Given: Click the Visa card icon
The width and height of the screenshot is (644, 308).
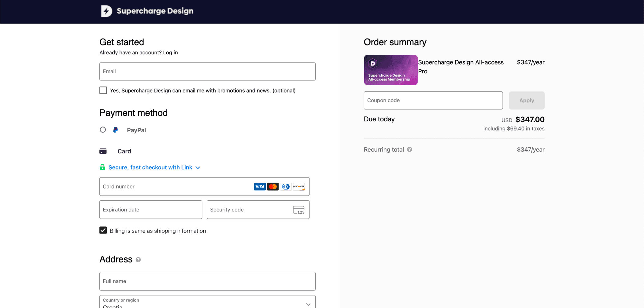Looking at the screenshot, I should 260,186.
